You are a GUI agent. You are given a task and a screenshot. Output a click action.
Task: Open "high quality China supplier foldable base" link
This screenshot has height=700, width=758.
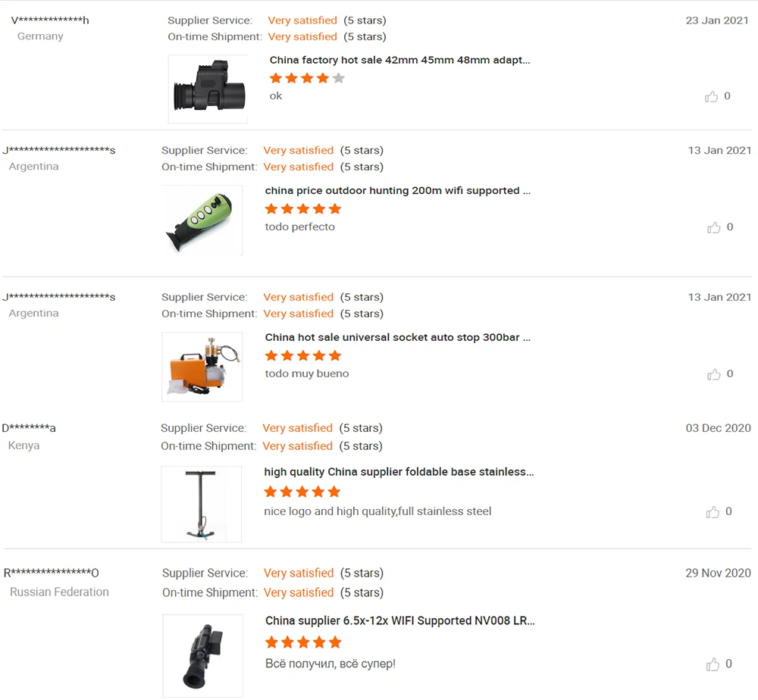point(399,471)
